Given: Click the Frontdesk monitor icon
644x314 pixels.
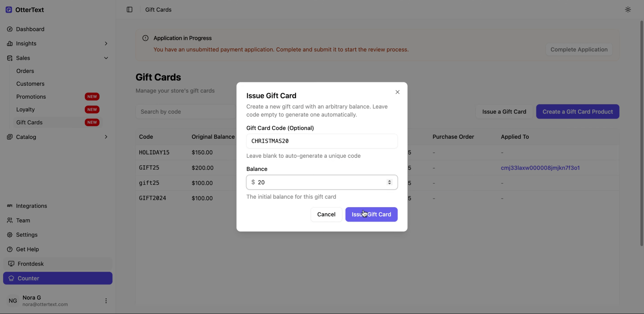Looking at the screenshot, I should (x=11, y=264).
